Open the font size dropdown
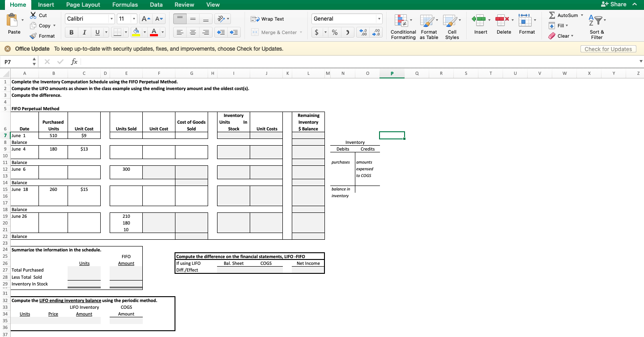This screenshot has width=644, height=337. [134, 19]
